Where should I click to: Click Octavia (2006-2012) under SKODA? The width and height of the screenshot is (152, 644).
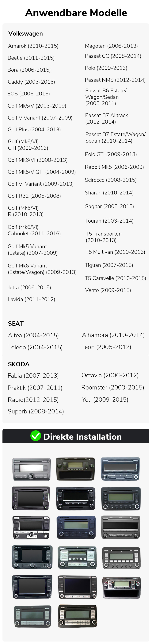[x=110, y=375]
